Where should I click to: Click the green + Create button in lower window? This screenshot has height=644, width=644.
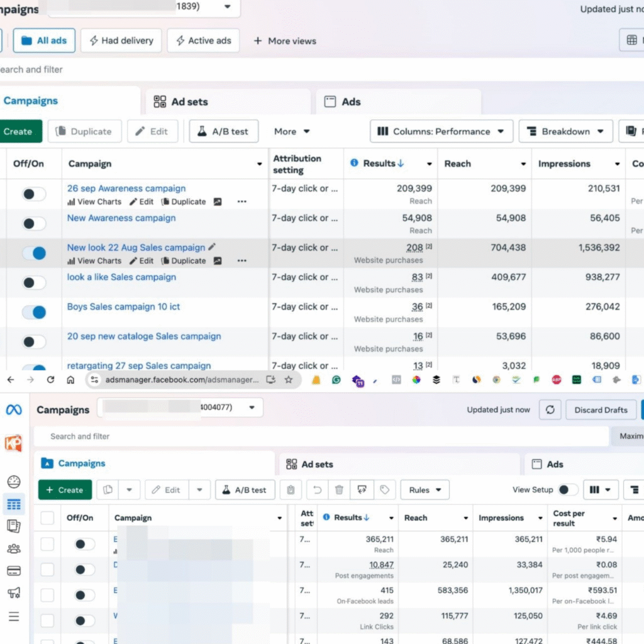click(65, 489)
